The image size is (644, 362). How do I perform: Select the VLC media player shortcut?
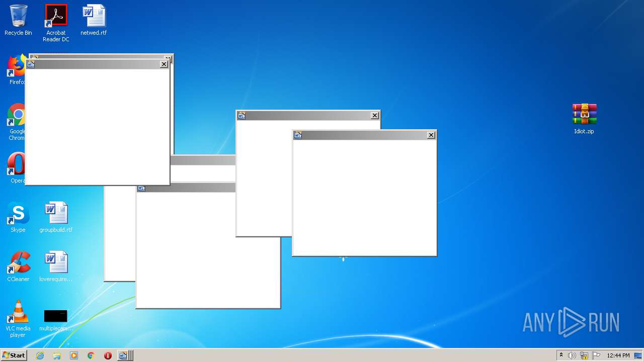[18, 319]
